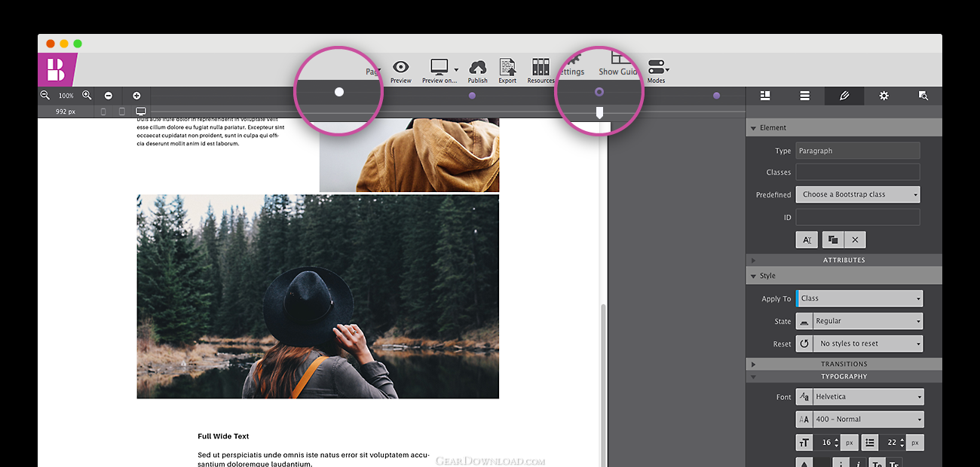
Task: Open the pen style inspector tab
Action: point(844,96)
